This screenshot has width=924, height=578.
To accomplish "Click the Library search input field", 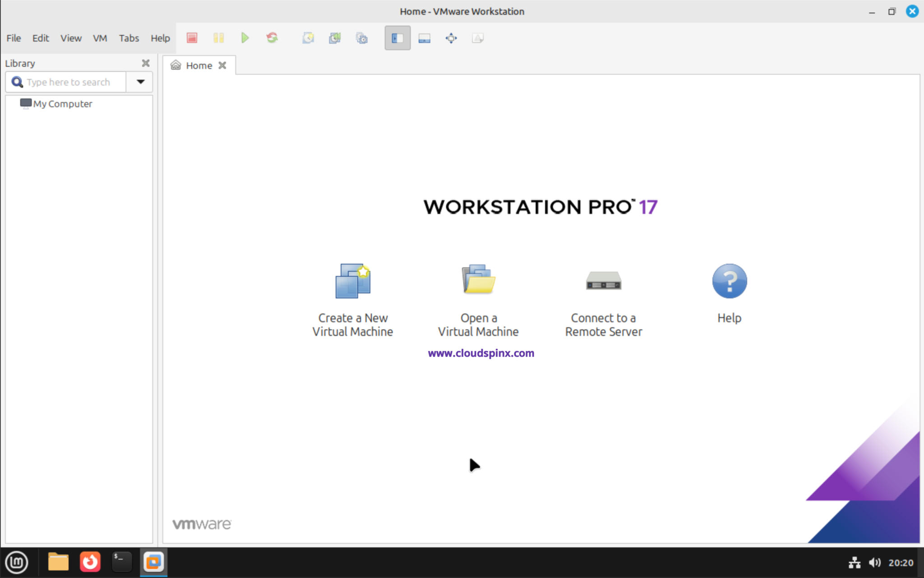I will [x=68, y=82].
